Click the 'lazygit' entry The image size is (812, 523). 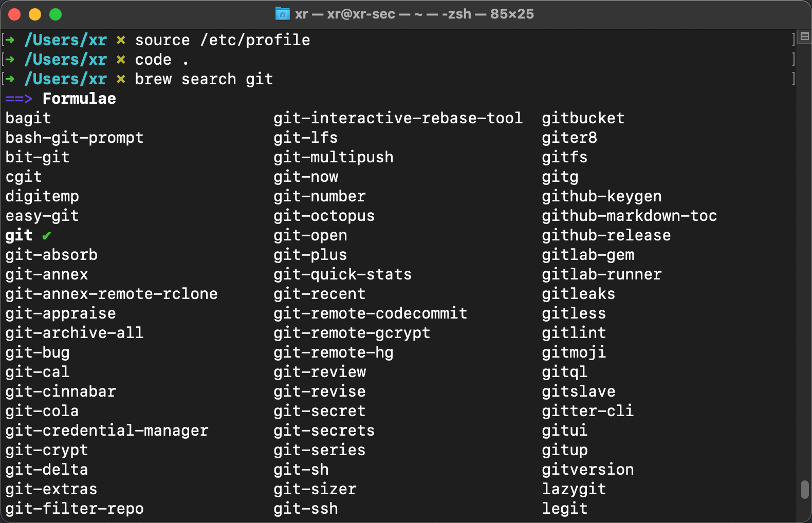pos(574,489)
